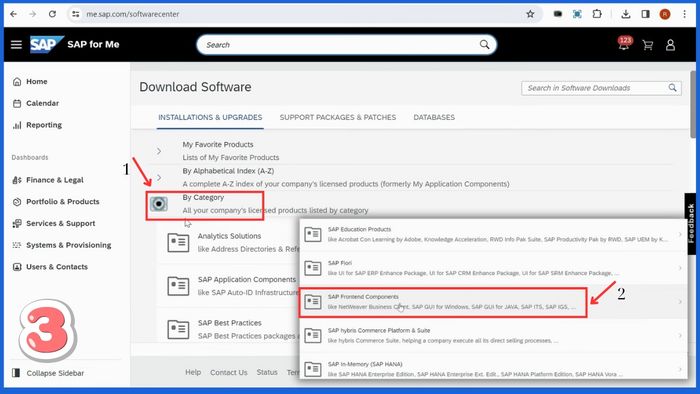The image size is (700, 394).
Task: Click Status footer link
Action: [267, 372]
